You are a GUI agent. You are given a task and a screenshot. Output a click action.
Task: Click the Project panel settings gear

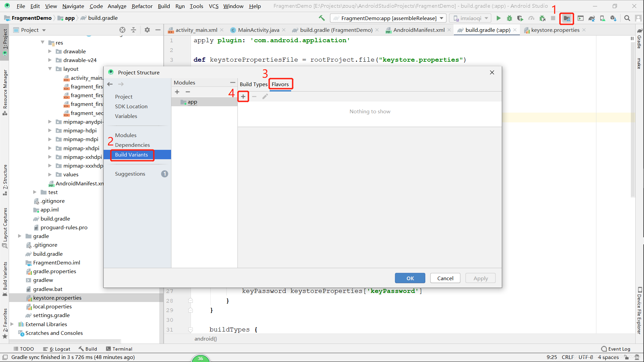click(147, 30)
